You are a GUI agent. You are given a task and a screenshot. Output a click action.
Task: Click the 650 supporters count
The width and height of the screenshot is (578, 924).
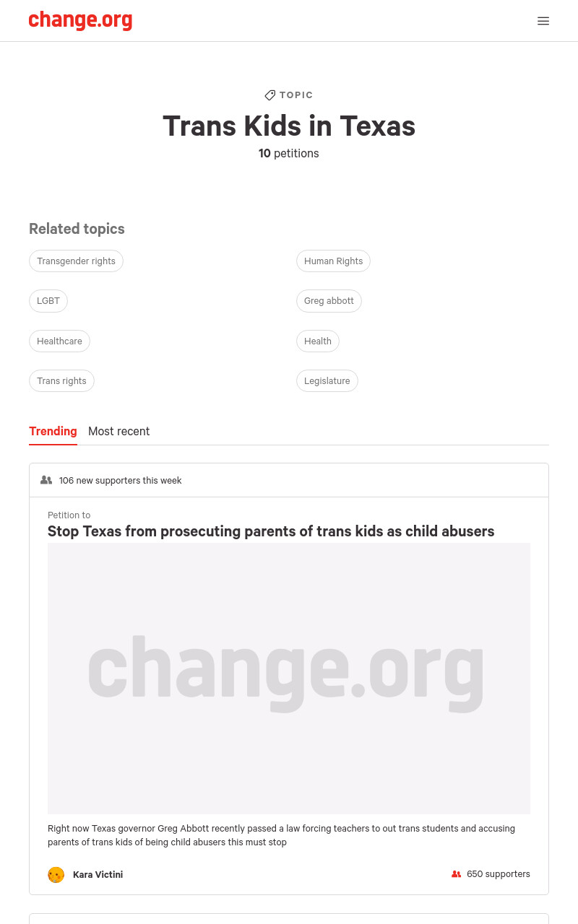point(498,874)
